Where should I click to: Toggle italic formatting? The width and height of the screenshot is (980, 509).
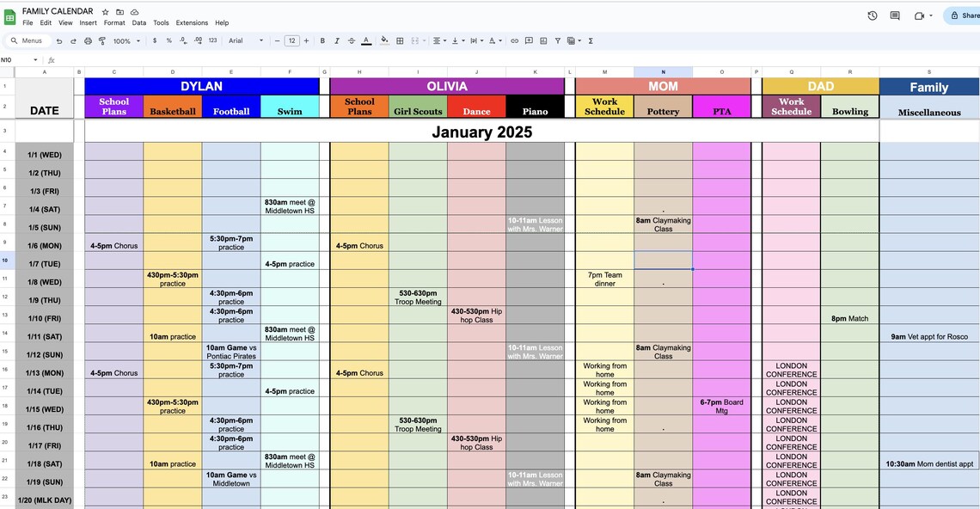[x=336, y=40]
